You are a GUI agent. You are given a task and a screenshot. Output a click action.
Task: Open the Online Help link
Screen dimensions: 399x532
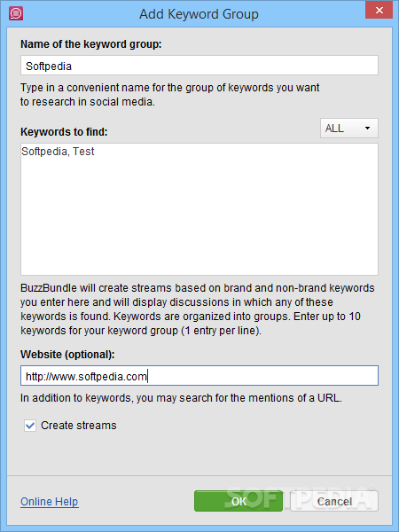click(x=50, y=502)
